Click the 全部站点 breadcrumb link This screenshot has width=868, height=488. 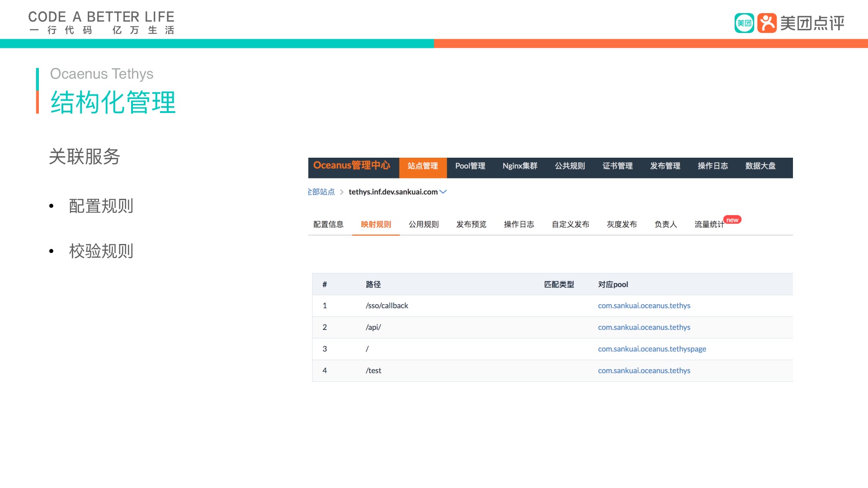click(x=321, y=192)
